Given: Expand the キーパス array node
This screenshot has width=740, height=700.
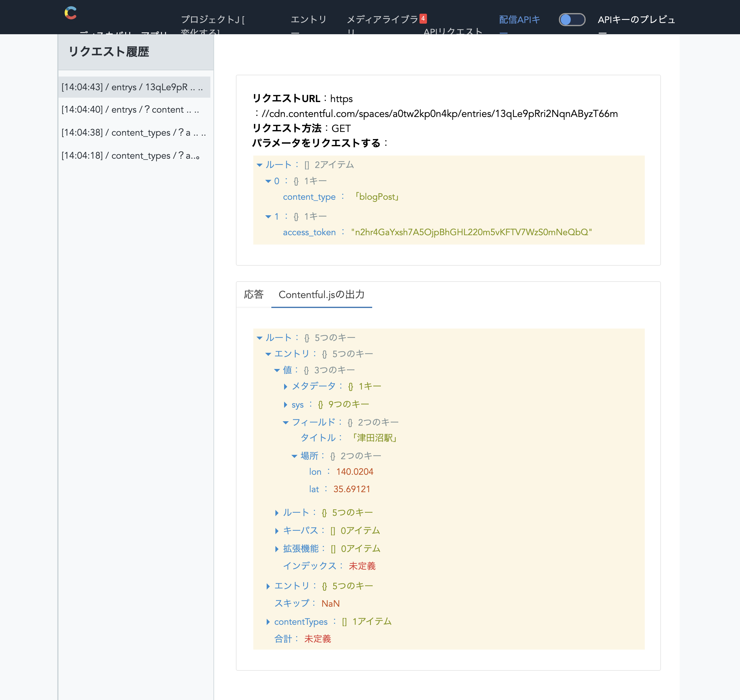Looking at the screenshot, I should point(277,531).
